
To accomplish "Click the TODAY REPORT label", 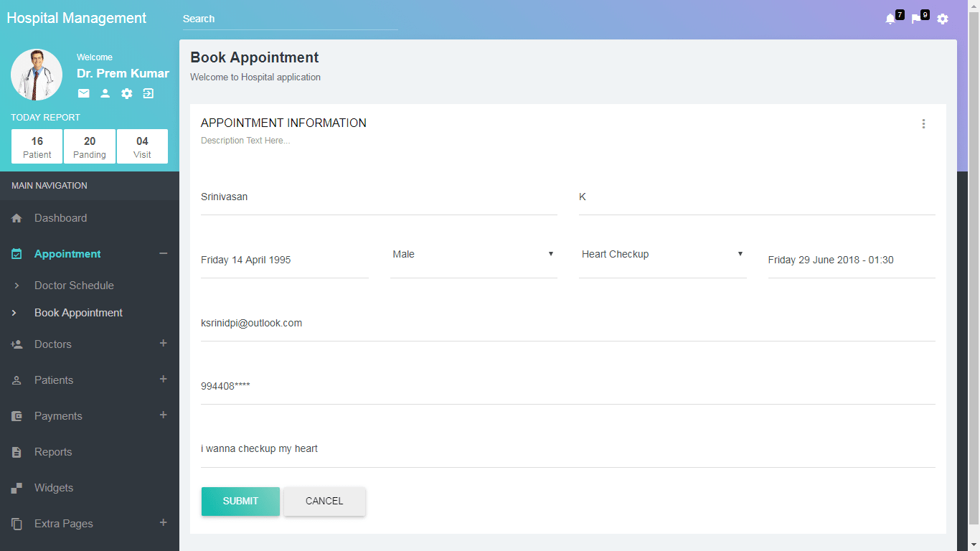I will (x=45, y=117).
